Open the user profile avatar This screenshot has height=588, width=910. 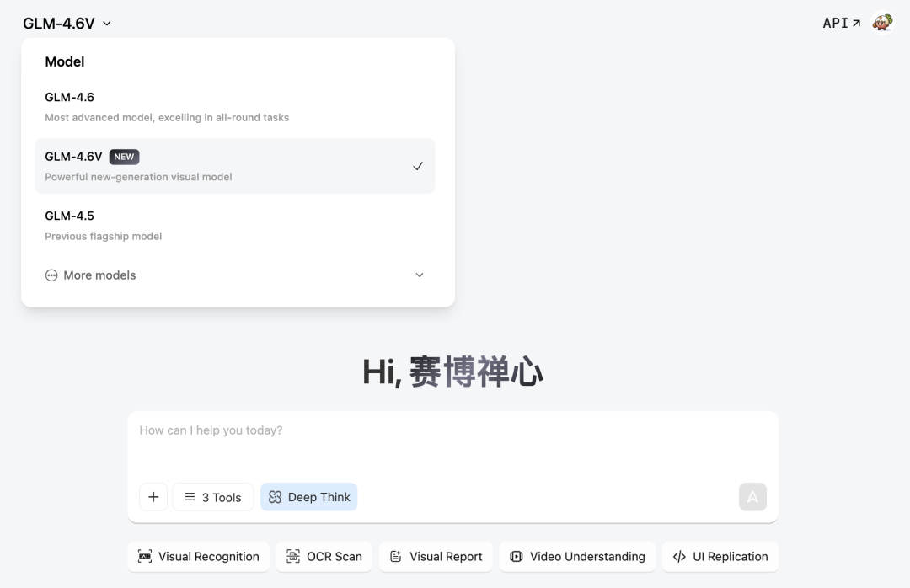tap(883, 24)
